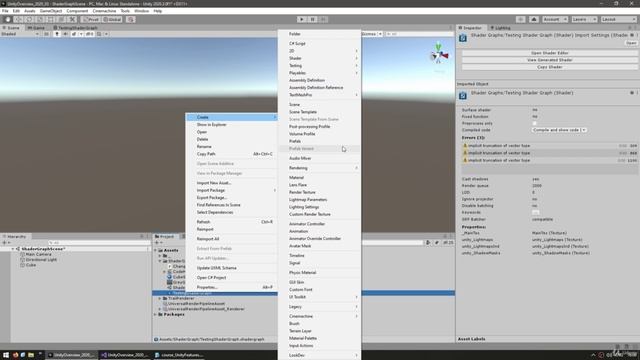Image resolution: width=640 pixels, height=360 pixels.
Task: Toggle Global/Local handle rotation
Action: tap(112, 19)
